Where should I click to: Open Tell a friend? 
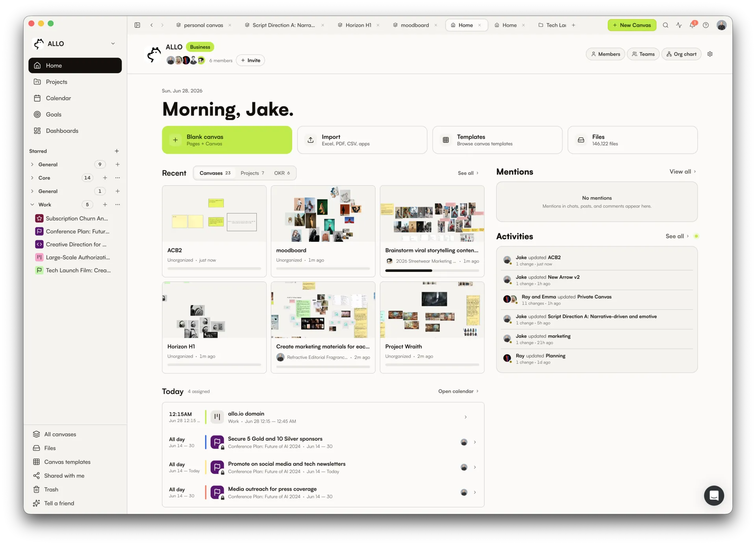(75, 503)
